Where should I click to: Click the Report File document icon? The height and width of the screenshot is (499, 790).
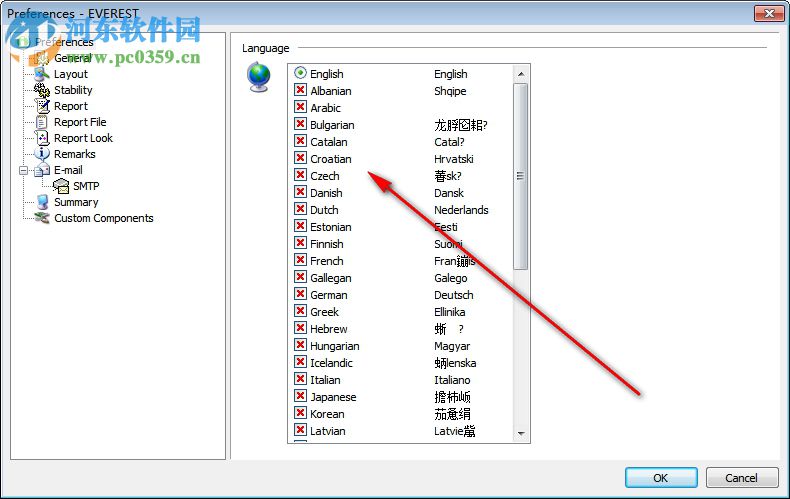pyautogui.click(x=42, y=122)
